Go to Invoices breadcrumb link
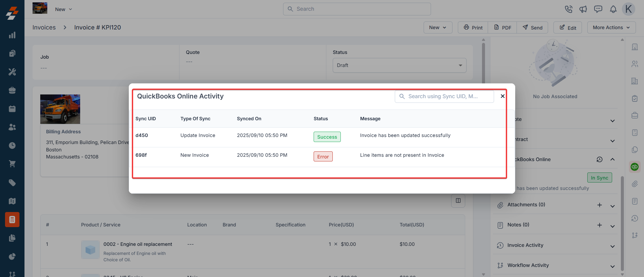The image size is (644, 277). pyautogui.click(x=44, y=27)
